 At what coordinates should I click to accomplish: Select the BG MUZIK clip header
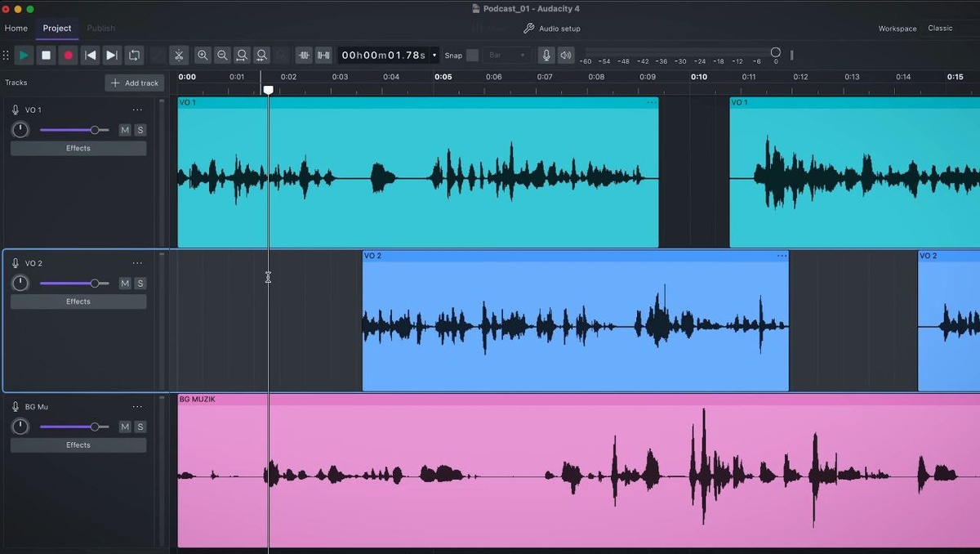[578, 399]
